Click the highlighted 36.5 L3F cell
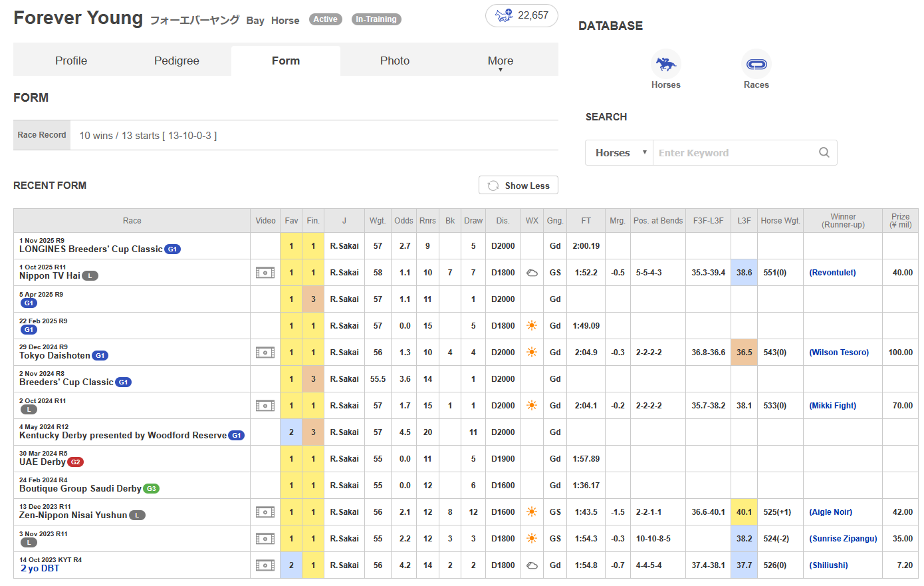 (745, 353)
